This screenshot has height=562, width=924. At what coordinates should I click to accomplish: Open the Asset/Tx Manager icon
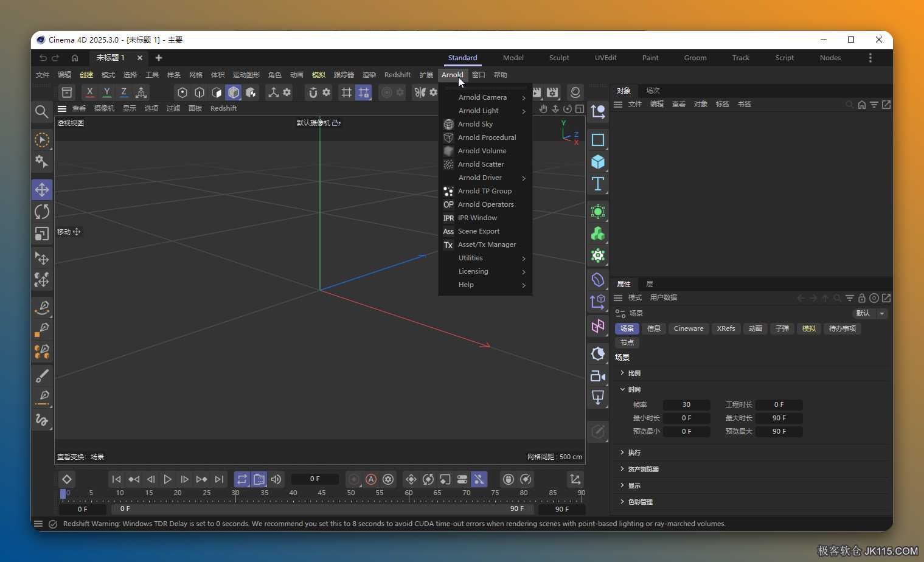448,245
